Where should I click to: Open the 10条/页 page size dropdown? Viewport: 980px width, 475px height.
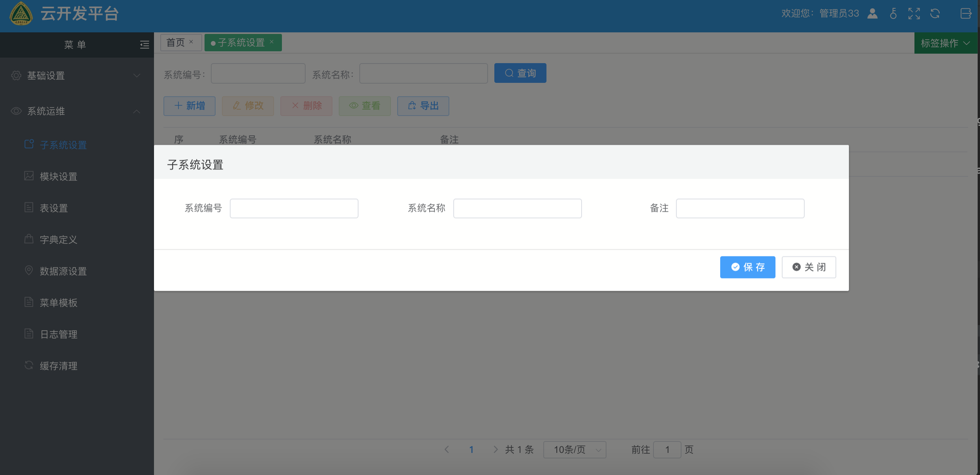pyautogui.click(x=574, y=450)
